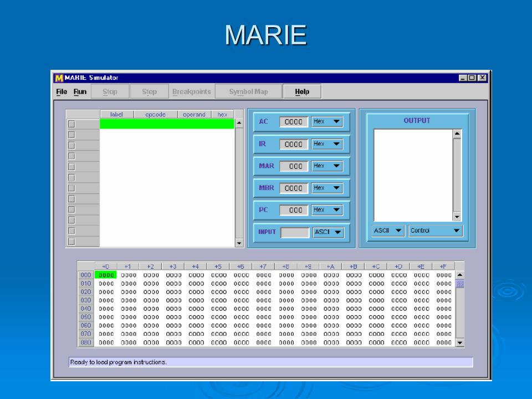The height and width of the screenshot is (399, 532).
Task: Click the PC register value field
Action: 294,211
